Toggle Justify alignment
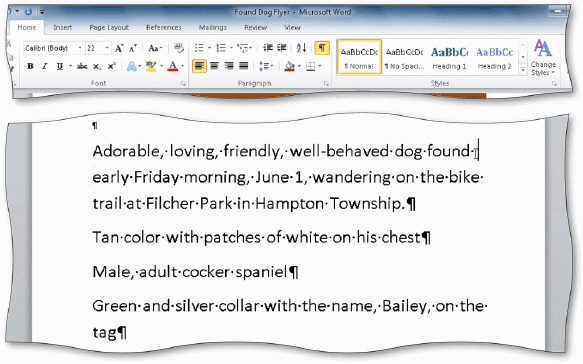 tap(244, 66)
